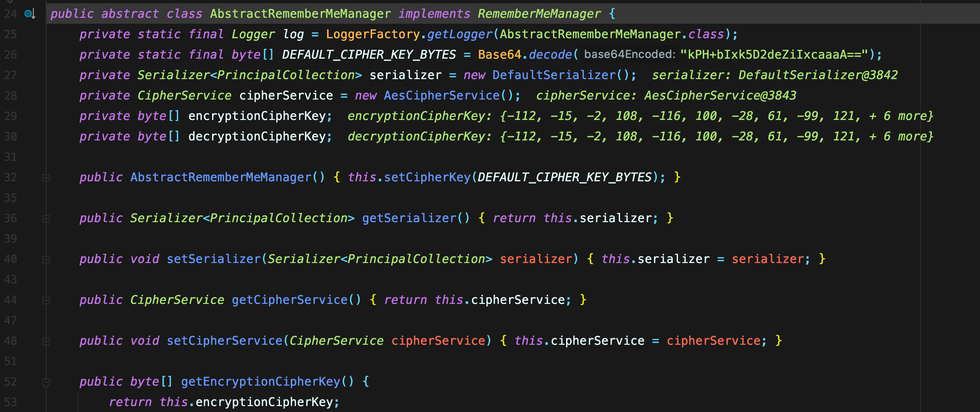Click the encryptionCipherKey inline byte array value
This screenshot has height=412, width=980.
coord(716,116)
